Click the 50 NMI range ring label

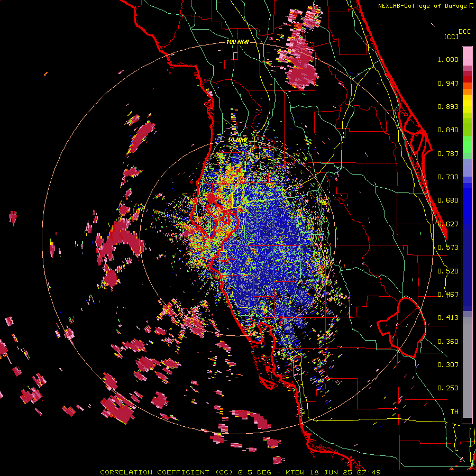[x=237, y=140]
